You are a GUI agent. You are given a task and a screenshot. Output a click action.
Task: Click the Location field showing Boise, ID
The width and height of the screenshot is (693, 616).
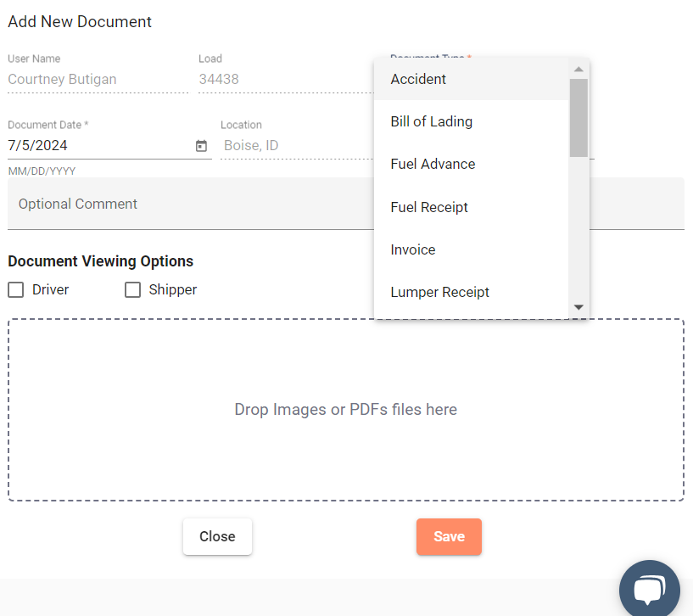coord(280,145)
